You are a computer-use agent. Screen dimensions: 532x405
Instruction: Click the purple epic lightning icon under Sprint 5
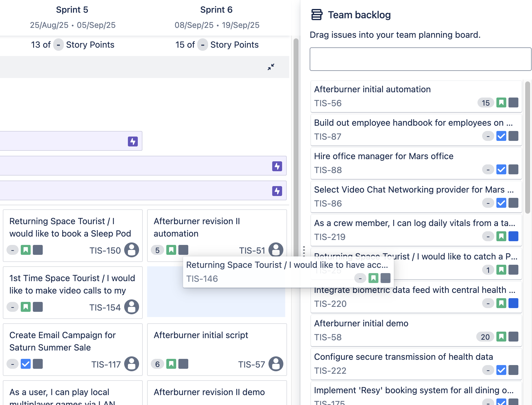133,142
